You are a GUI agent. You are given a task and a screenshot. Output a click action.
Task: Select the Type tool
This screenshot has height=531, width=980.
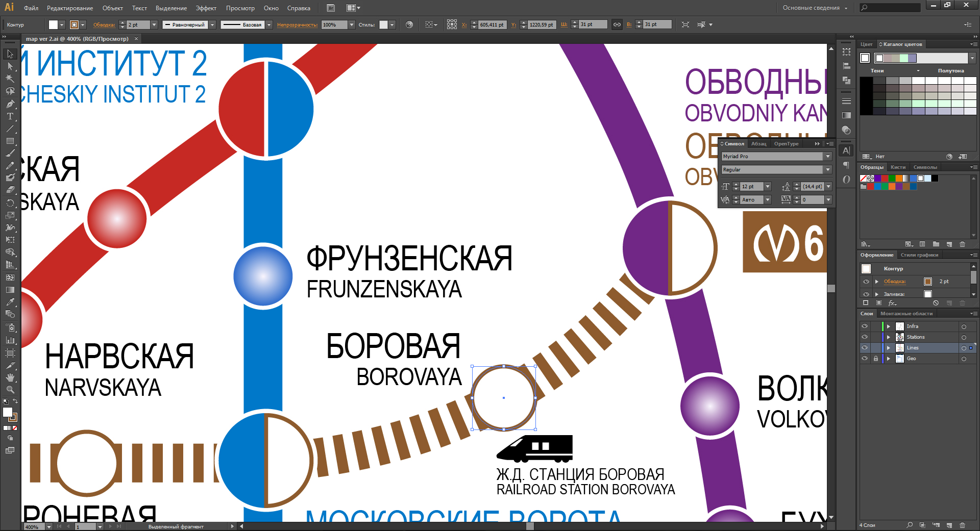point(10,116)
